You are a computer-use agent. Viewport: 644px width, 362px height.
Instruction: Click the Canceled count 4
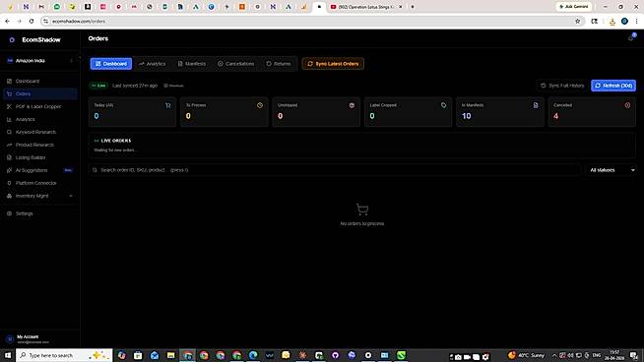[555, 116]
